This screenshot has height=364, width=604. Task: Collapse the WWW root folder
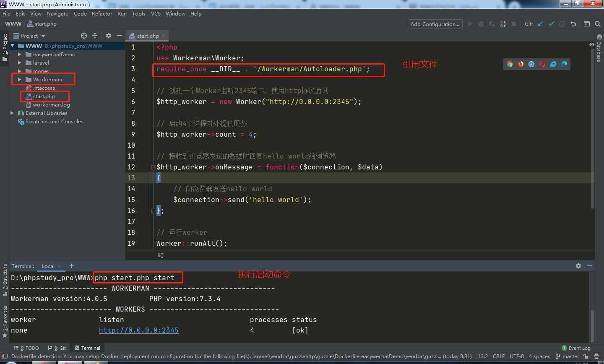(13, 46)
